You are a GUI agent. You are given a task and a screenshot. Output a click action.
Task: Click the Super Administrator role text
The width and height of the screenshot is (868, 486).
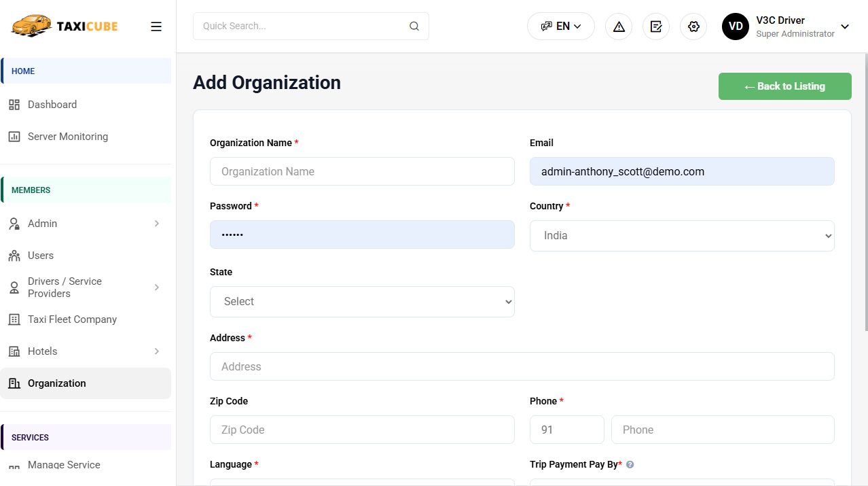click(795, 34)
